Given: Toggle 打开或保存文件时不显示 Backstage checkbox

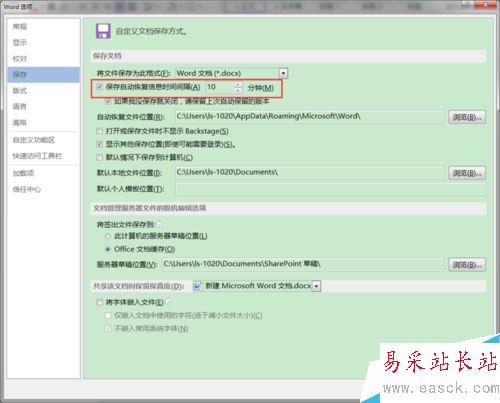Looking at the screenshot, I should (x=99, y=131).
